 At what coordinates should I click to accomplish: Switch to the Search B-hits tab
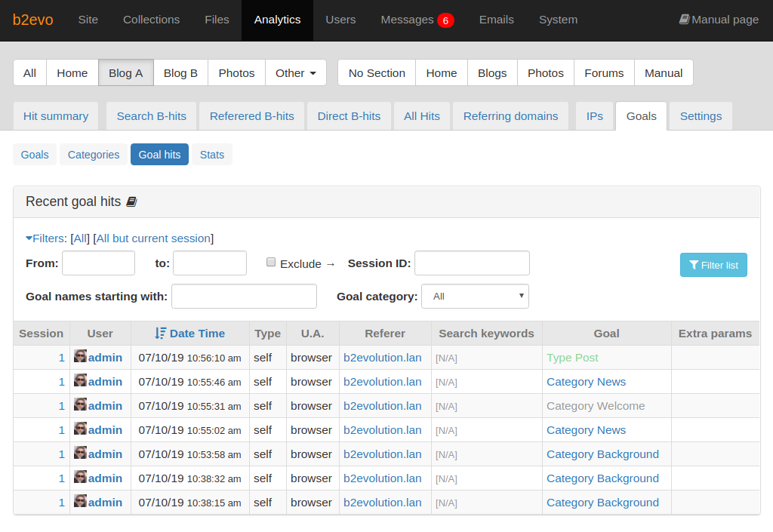click(x=151, y=116)
